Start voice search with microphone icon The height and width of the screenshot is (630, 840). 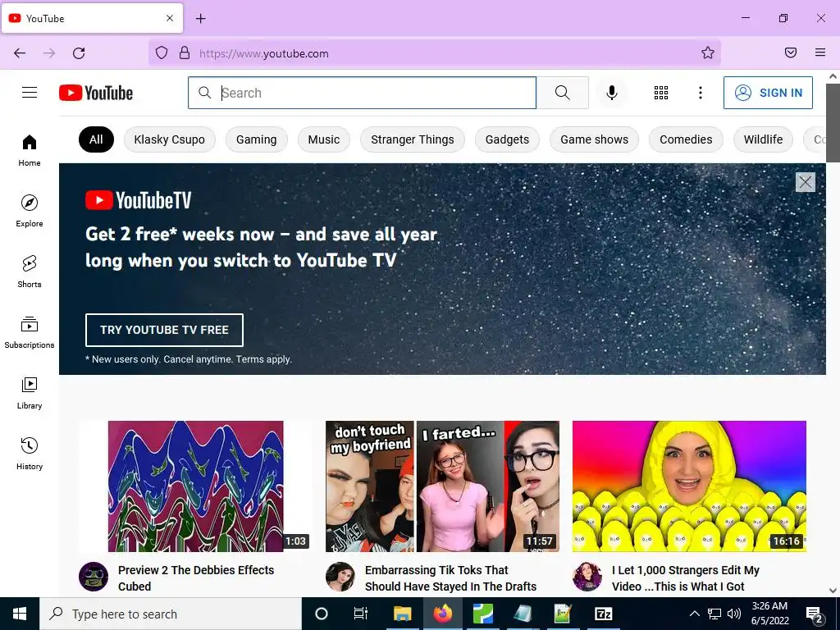pos(612,93)
